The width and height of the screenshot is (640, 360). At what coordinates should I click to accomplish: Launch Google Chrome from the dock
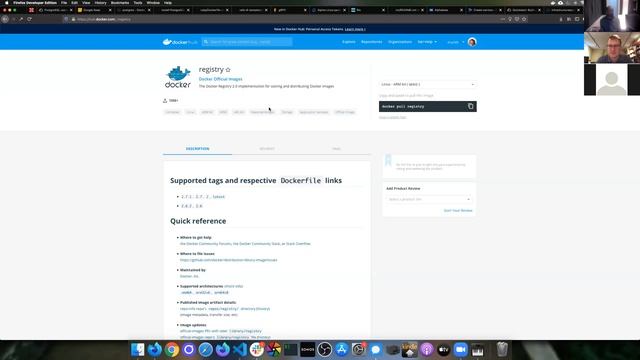172,349
